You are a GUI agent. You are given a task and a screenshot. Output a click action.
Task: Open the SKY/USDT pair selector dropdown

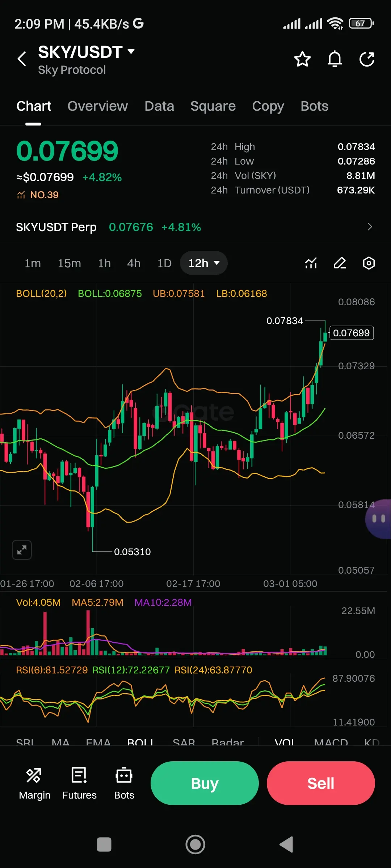click(87, 52)
